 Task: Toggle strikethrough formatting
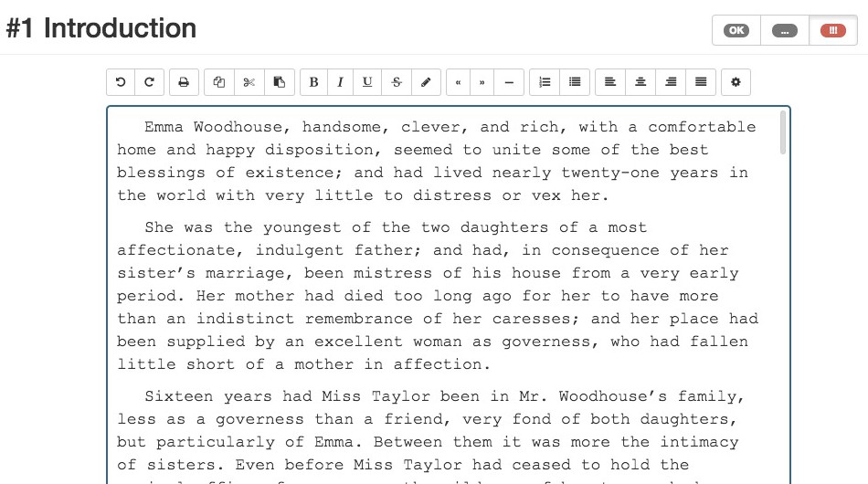coord(397,82)
